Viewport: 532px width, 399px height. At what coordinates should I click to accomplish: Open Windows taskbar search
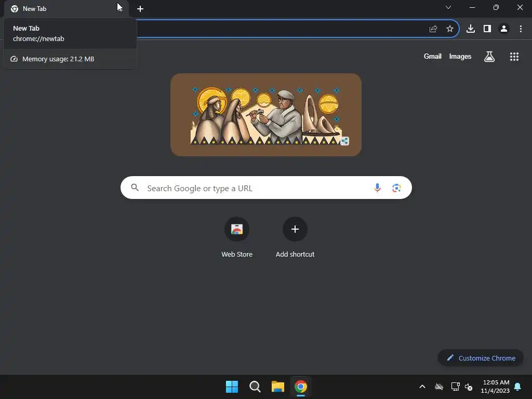pyautogui.click(x=255, y=387)
